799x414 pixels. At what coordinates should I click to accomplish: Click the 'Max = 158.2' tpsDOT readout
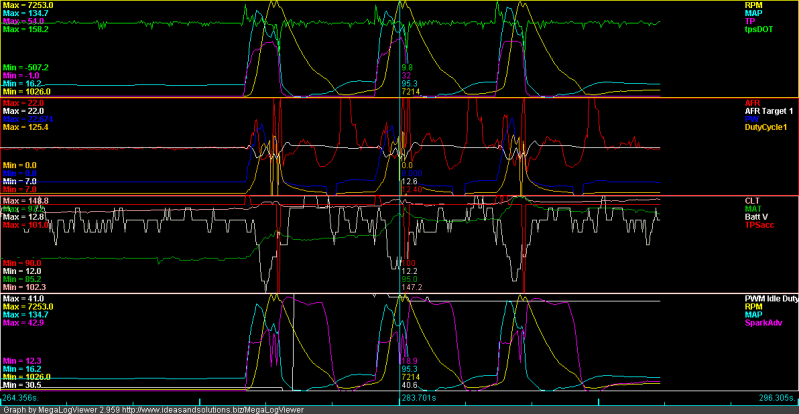click(24, 30)
